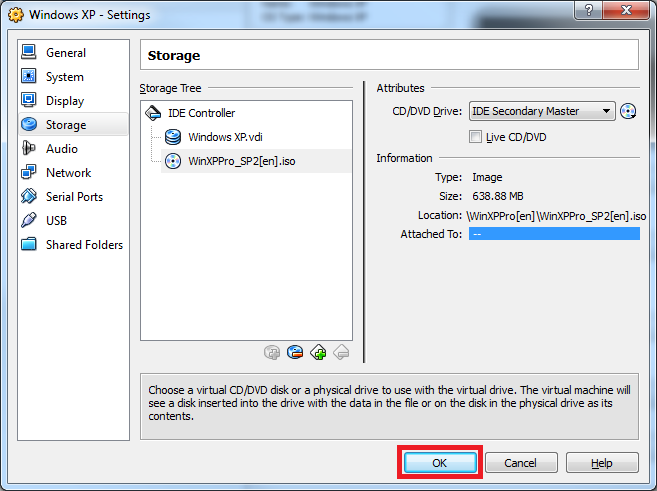657x491 pixels.
Task: Click the Location path value
Action: tap(556, 216)
